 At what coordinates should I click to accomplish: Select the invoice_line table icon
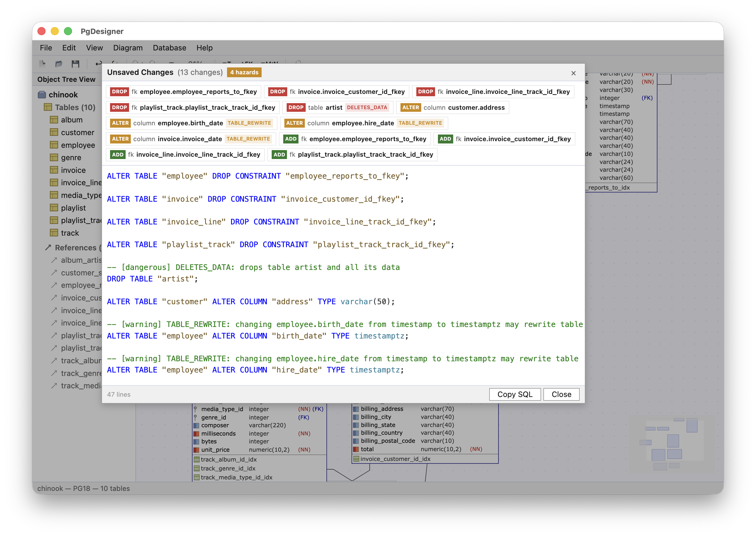pyautogui.click(x=53, y=182)
